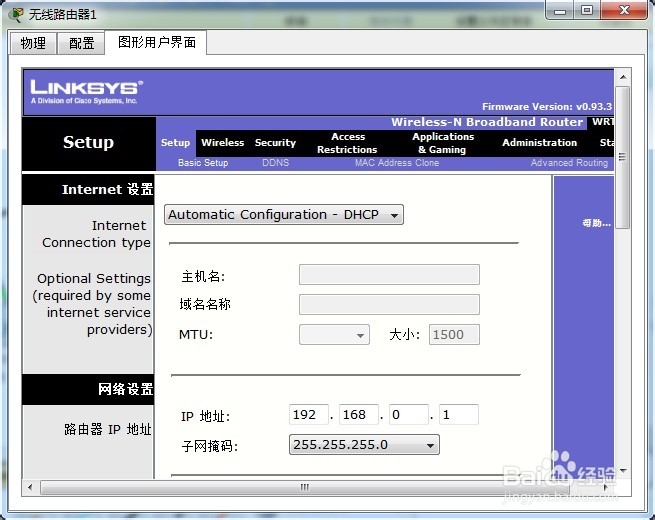Expand the MTU dropdown

[x=334, y=335]
